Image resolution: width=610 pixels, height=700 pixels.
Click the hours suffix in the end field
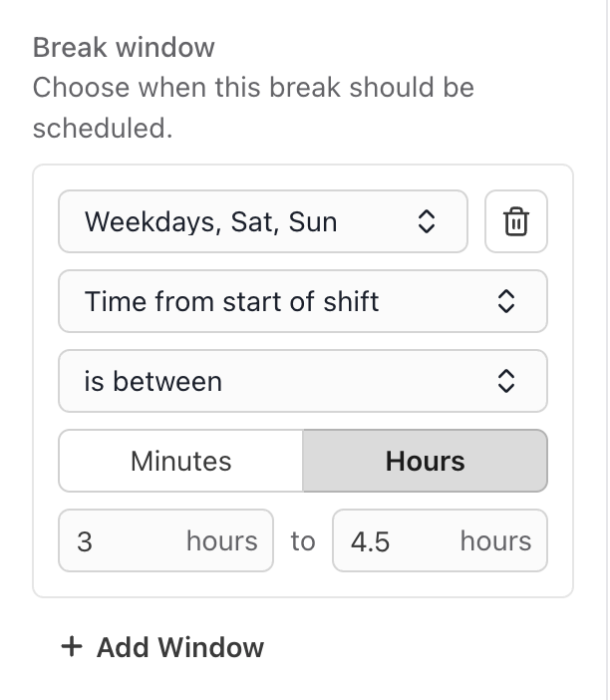pos(495,541)
